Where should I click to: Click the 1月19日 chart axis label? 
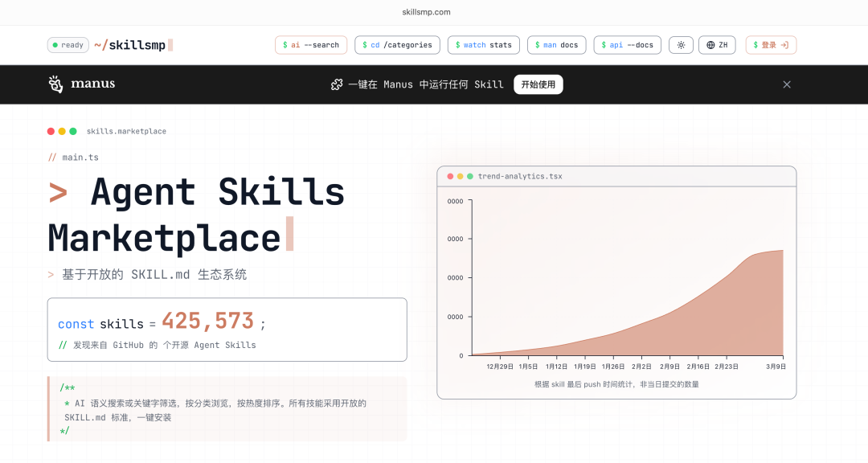click(584, 367)
